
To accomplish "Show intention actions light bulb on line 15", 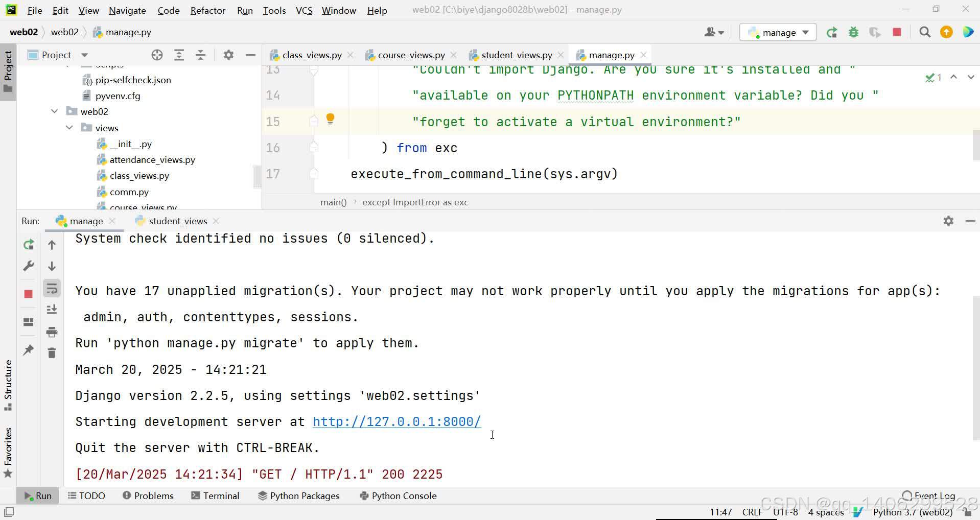I will (x=330, y=119).
